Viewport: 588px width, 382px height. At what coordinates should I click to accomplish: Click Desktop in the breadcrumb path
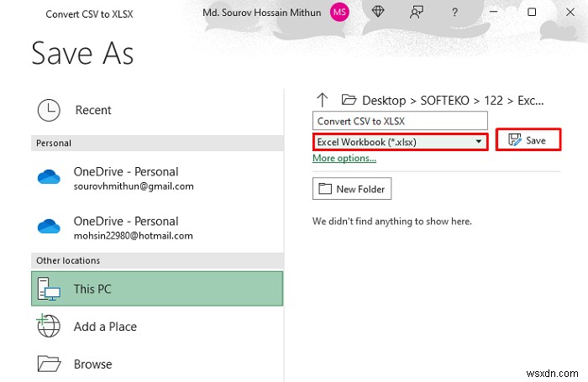click(384, 101)
